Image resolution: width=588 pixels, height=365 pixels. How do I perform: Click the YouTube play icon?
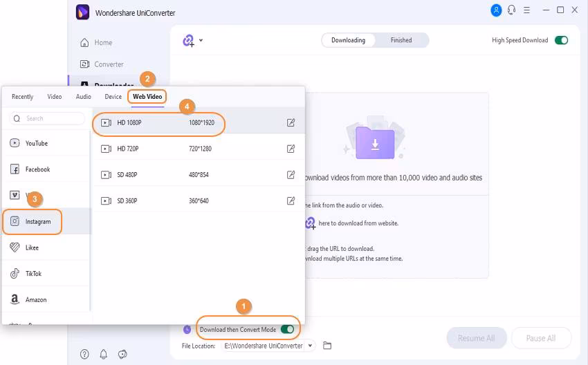(x=15, y=143)
